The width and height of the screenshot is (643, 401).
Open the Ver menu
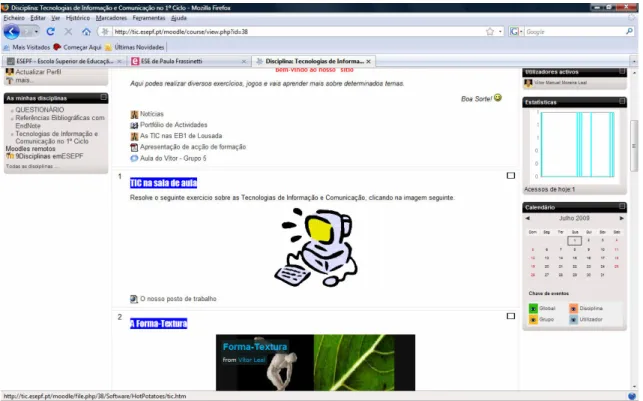pos(56,18)
